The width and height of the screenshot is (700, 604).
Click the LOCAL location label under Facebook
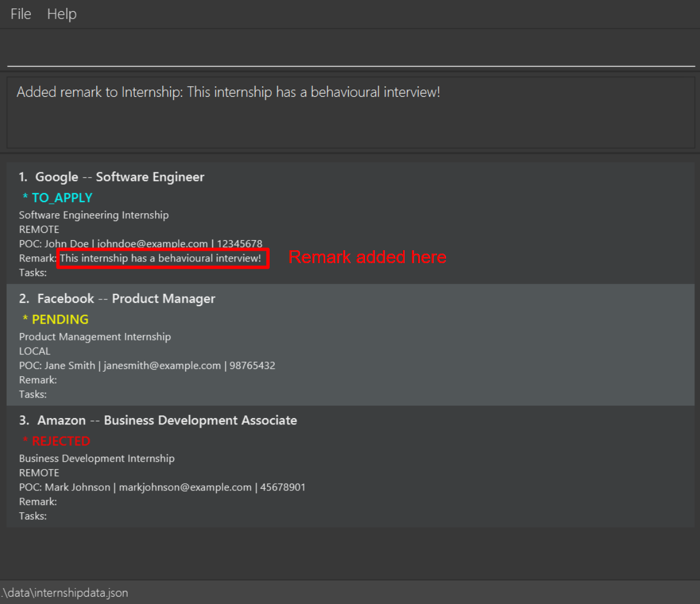35,351
